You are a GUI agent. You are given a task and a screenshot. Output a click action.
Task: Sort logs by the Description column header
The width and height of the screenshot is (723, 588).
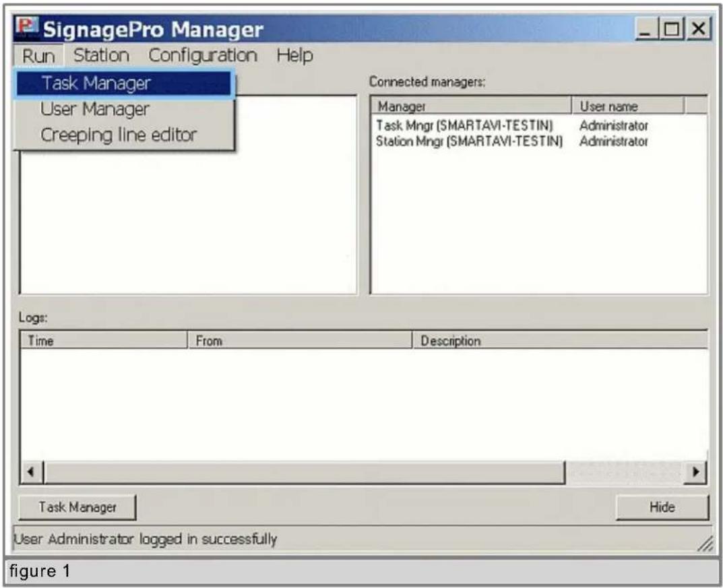point(560,341)
